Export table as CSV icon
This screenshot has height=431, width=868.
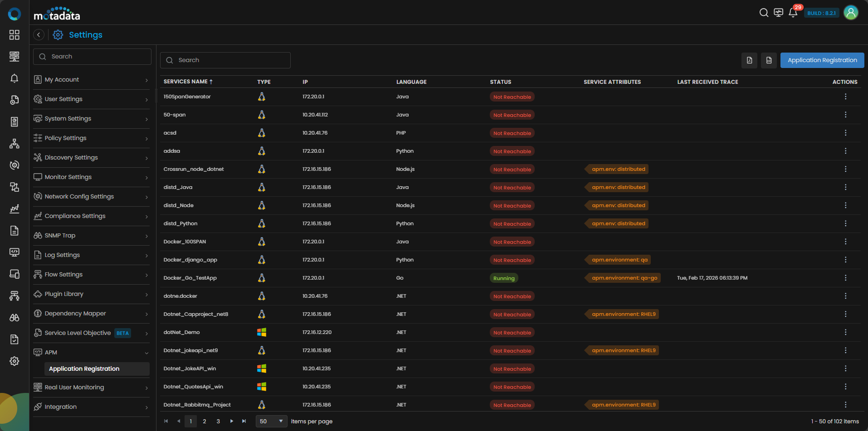point(769,60)
